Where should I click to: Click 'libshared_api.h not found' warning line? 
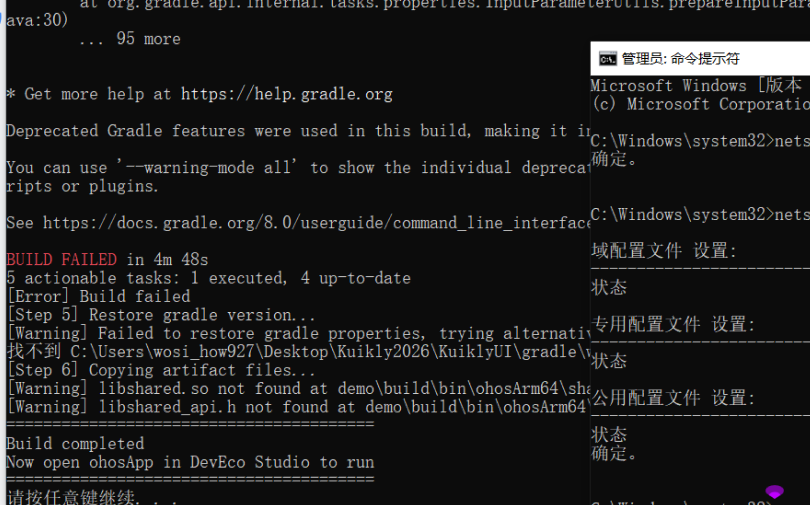tap(298, 407)
